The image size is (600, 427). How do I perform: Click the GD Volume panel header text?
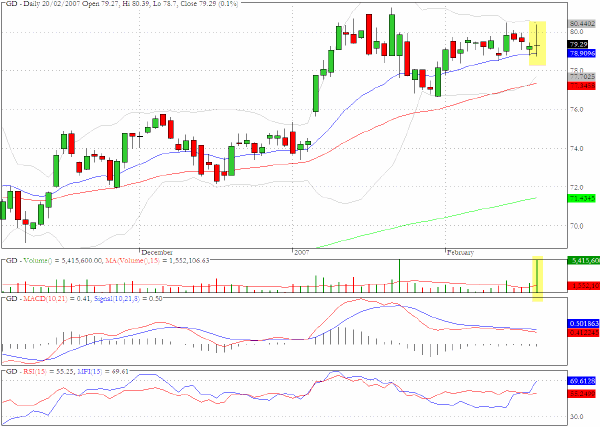pyautogui.click(x=108, y=261)
